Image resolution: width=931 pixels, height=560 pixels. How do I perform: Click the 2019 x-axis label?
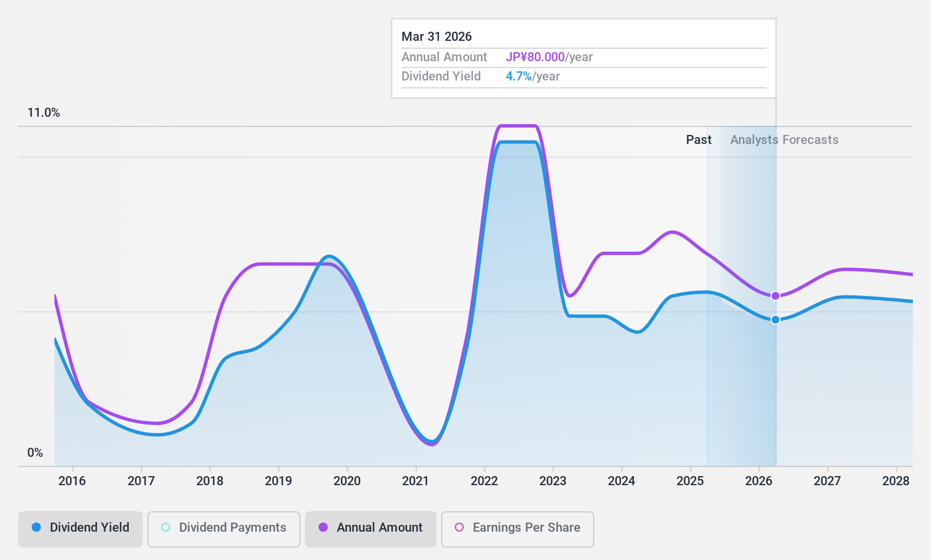point(278,481)
